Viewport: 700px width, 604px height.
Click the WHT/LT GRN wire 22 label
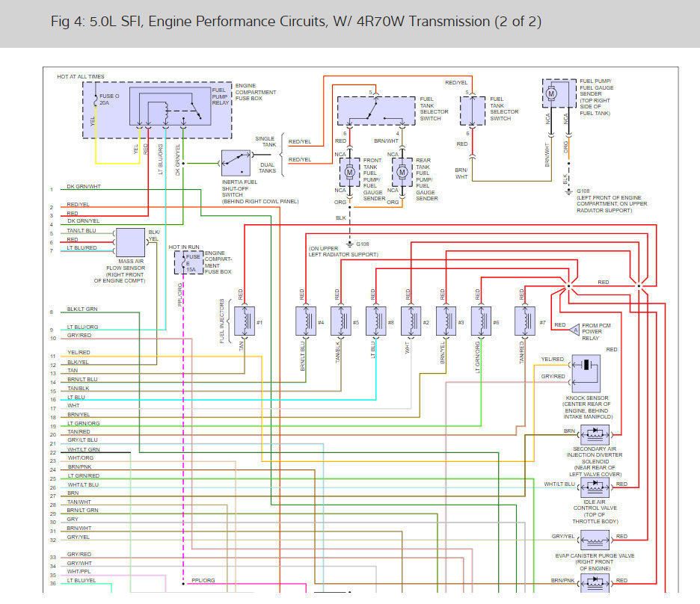(x=84, y=450)
